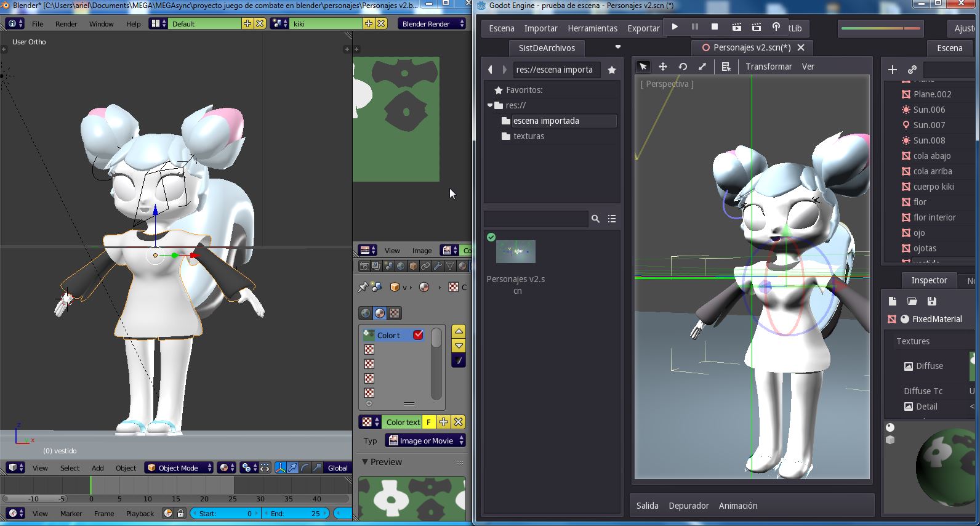The width and height of the screenshot is (980, 526).
Task: Open the Blender Render menu
Action: pos(66,23)
